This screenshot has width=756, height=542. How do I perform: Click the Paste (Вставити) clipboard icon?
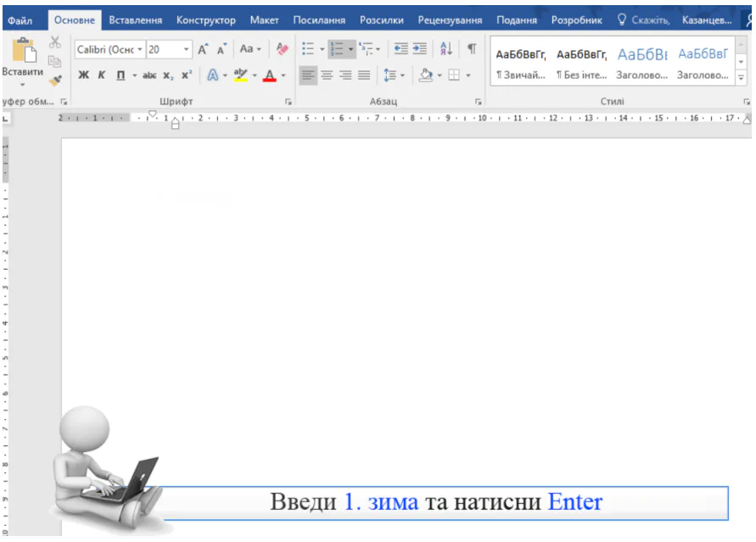click(22, 51)
